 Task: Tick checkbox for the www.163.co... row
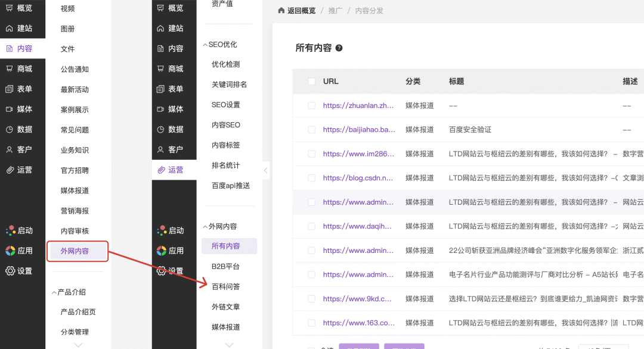[x=312, y=323]
